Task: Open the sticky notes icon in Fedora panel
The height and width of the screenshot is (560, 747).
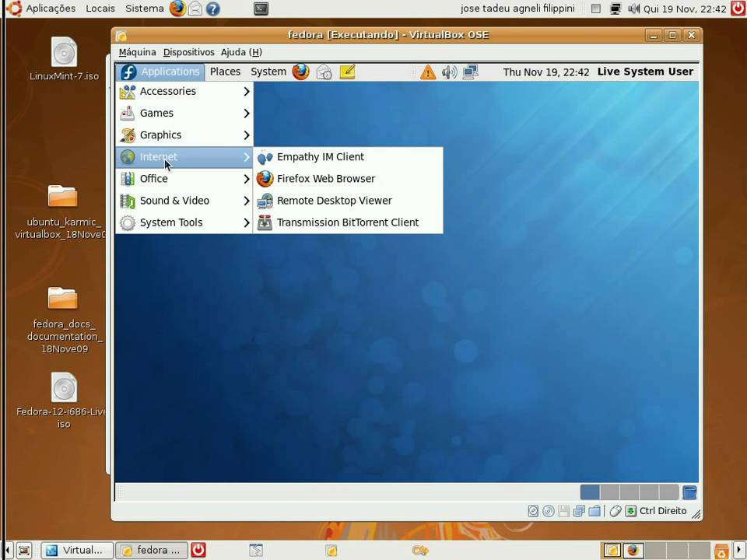Action: (x=347, y=72)
